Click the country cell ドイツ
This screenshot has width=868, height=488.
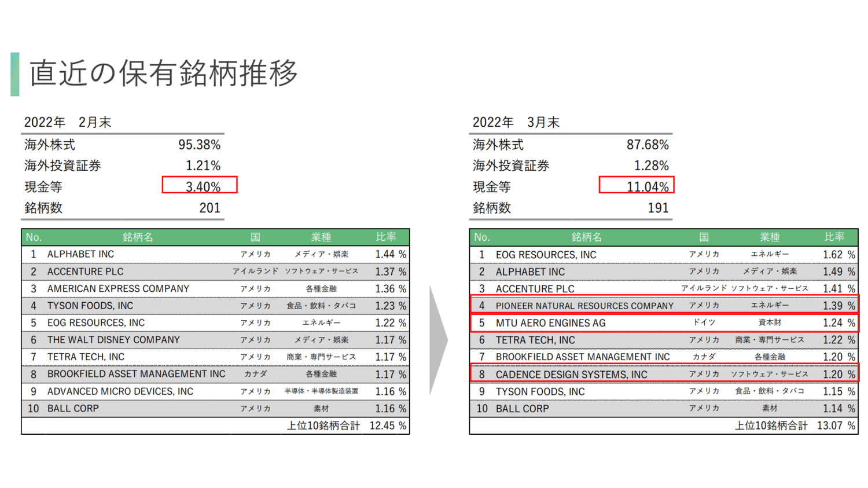point(704,322)
